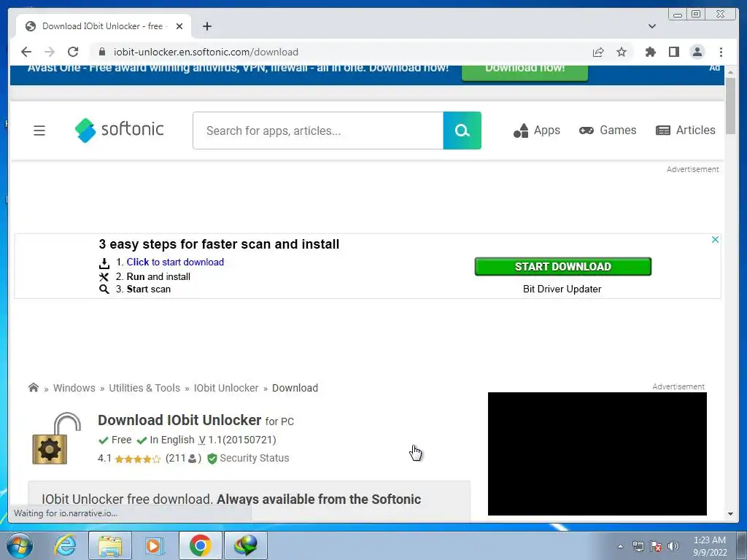Open the Articles menu item
The height and width of the screenshot is (560, 747).
[686, 131]
